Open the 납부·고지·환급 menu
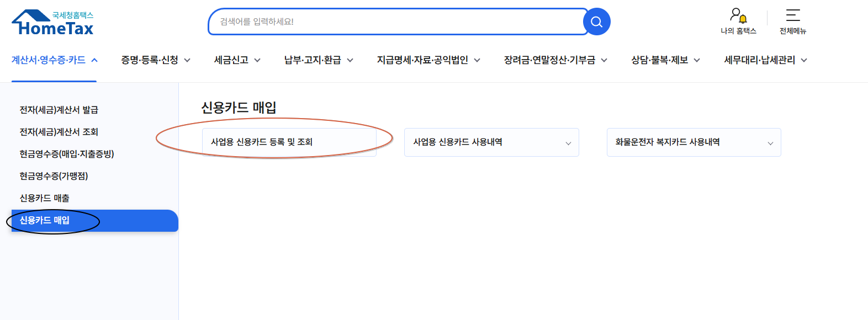The image size is (868, 320). pos(319,60)
